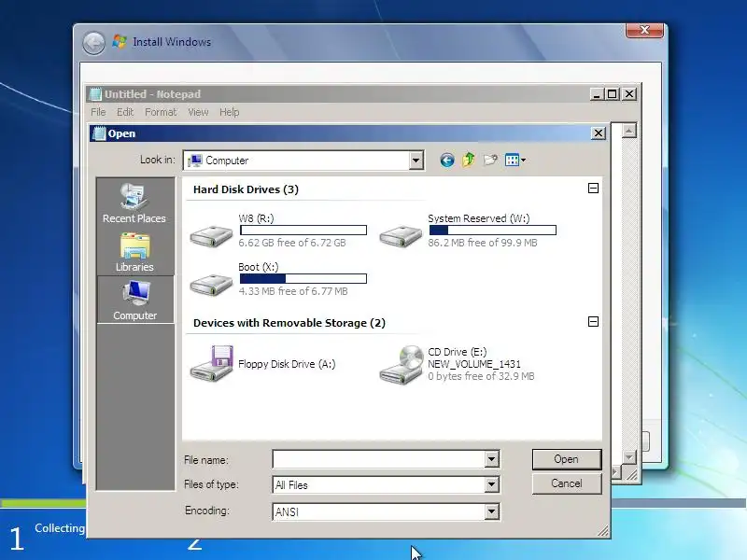Open Recent Places in the sidebar
The image size is (747, 560).
pos(134,203)
